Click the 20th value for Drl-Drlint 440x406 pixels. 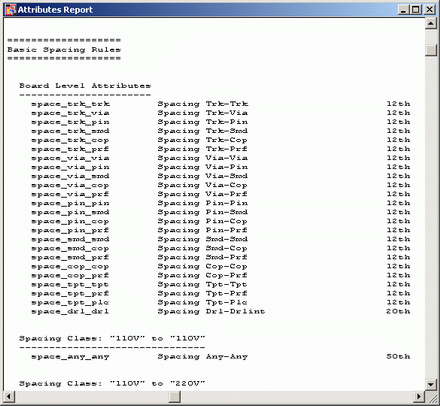(x=398, y=311)
